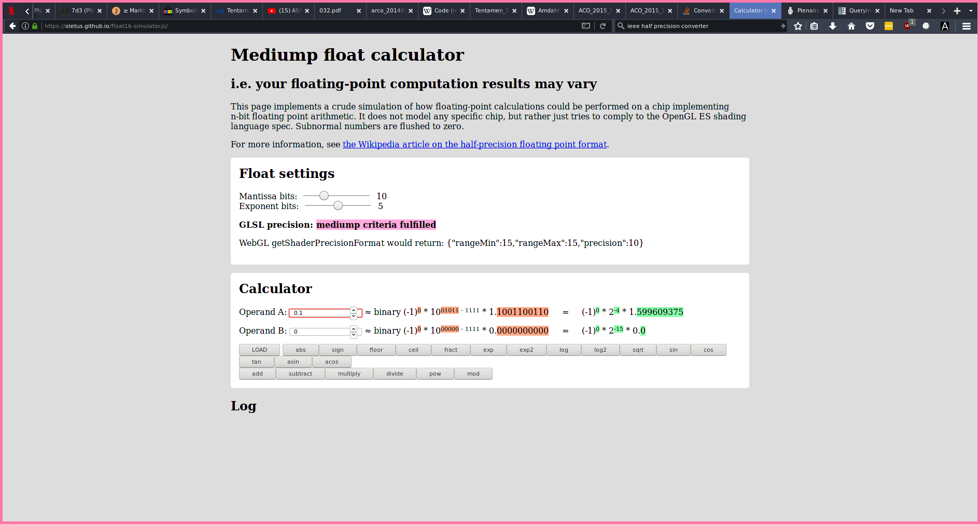Toggle reader view icon in address bar
Image resolution: width=980 pixels, height=524 pixels.
[x=586, y=26]
